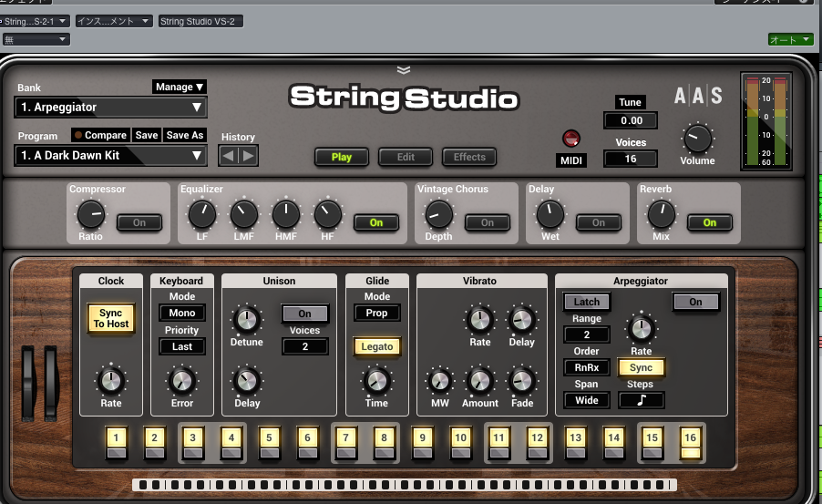Select program pad 14
The height and width of the screenshot is (504, 822).
tap(614, 444)
